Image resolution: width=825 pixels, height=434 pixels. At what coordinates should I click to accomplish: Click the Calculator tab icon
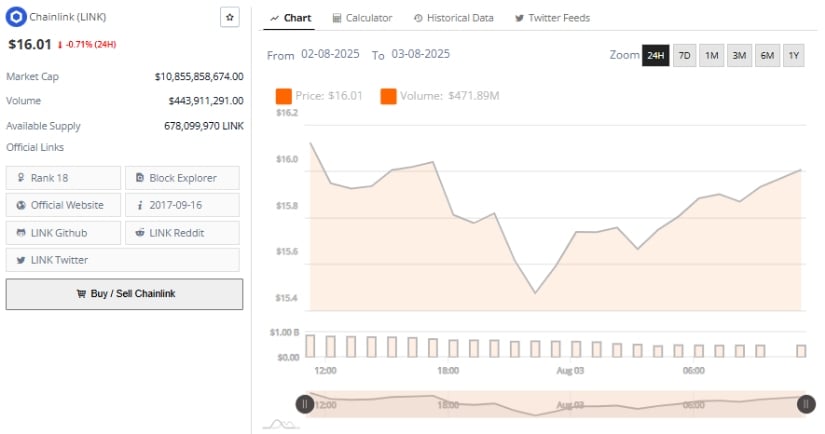pyautogui.click(x=337, y=18)
